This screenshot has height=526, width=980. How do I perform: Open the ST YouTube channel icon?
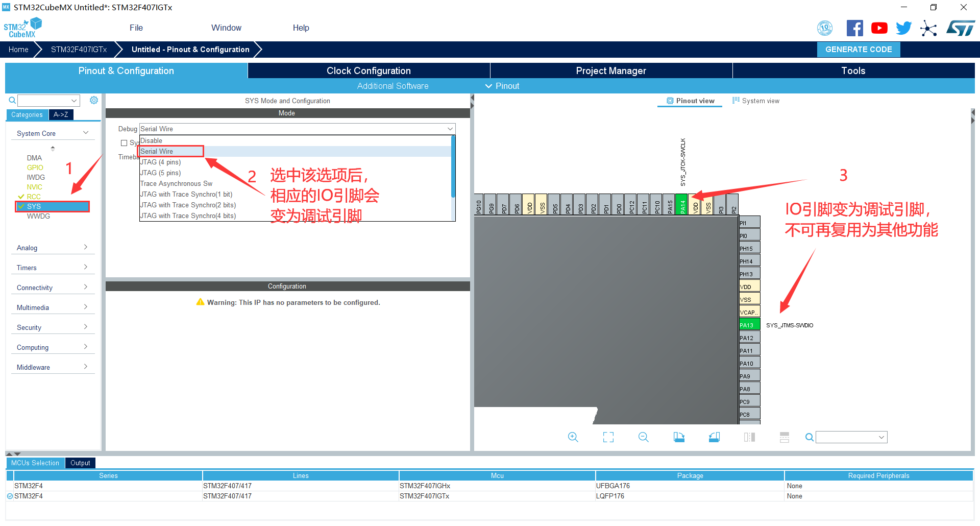tap(879, 28)
